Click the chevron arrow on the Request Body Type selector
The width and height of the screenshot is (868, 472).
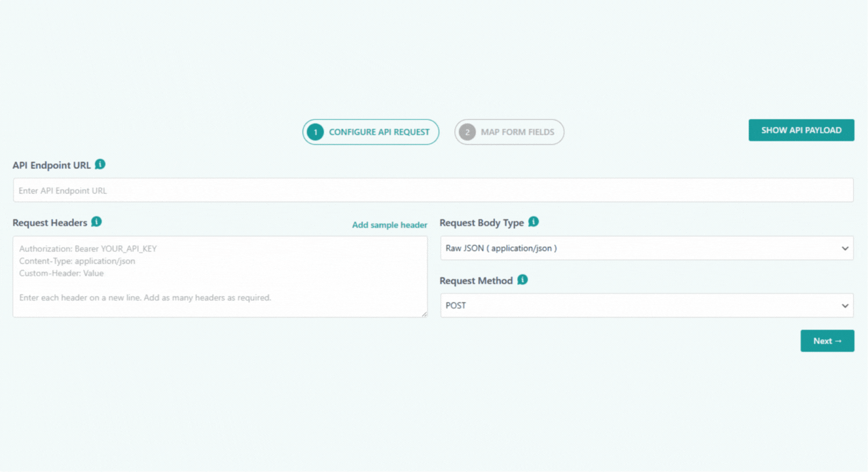[x=845, y=248]
